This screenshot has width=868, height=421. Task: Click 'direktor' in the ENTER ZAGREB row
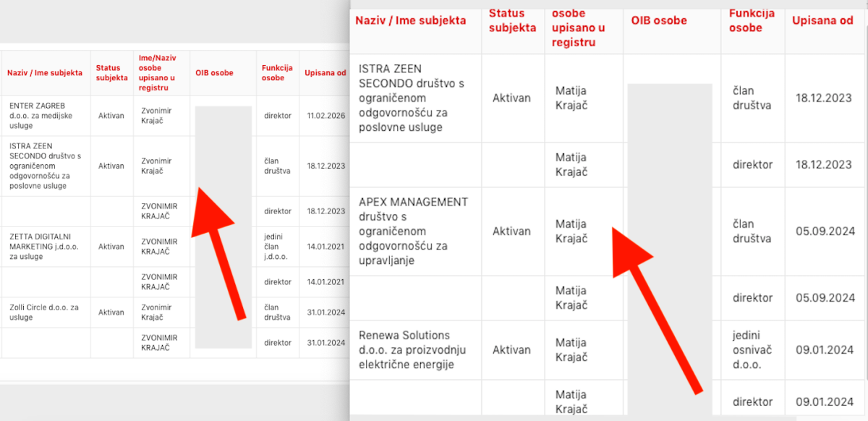278,115
